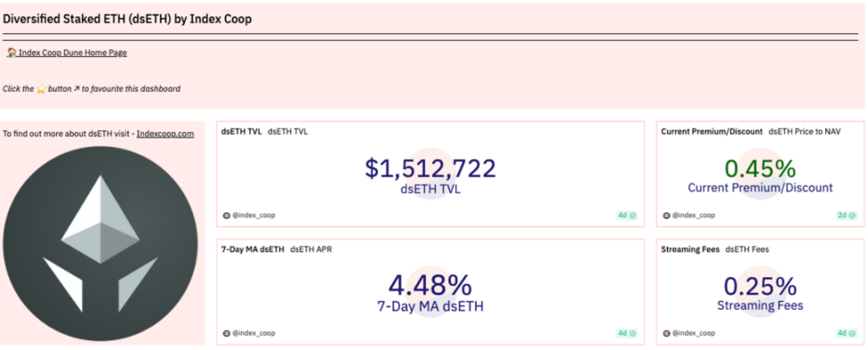Open the Streaming Fees query title
Screen dimensions: 868x350
click(690, 250)
